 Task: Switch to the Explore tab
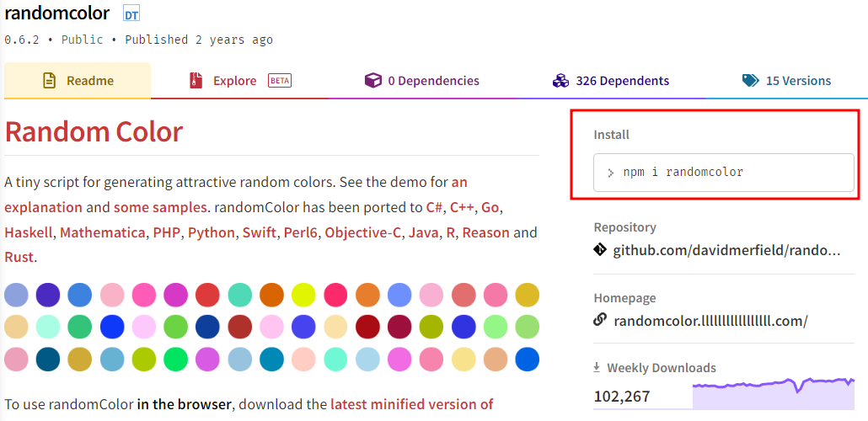click(239, 81)
